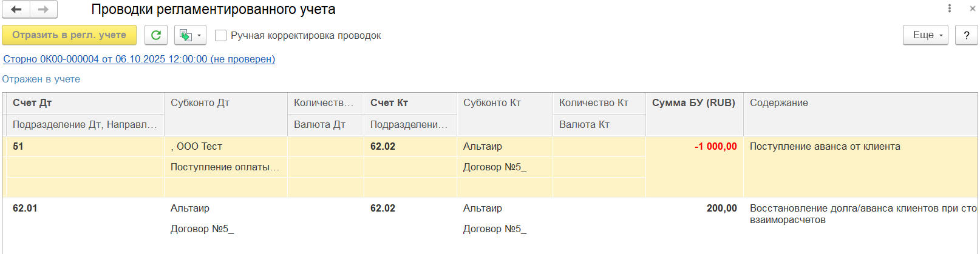Select the Содержание column header

[779, 103]
